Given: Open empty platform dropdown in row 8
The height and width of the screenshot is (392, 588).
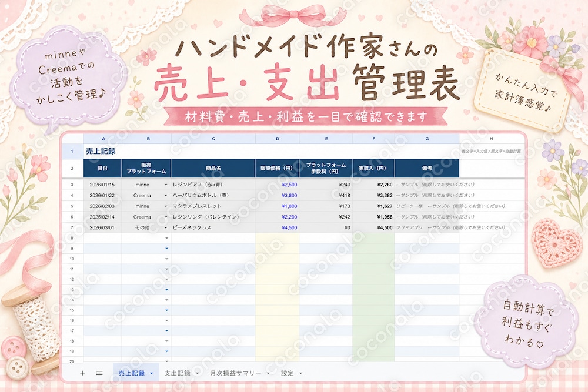Looking at the screenshot, I should (x=166, y=239).
